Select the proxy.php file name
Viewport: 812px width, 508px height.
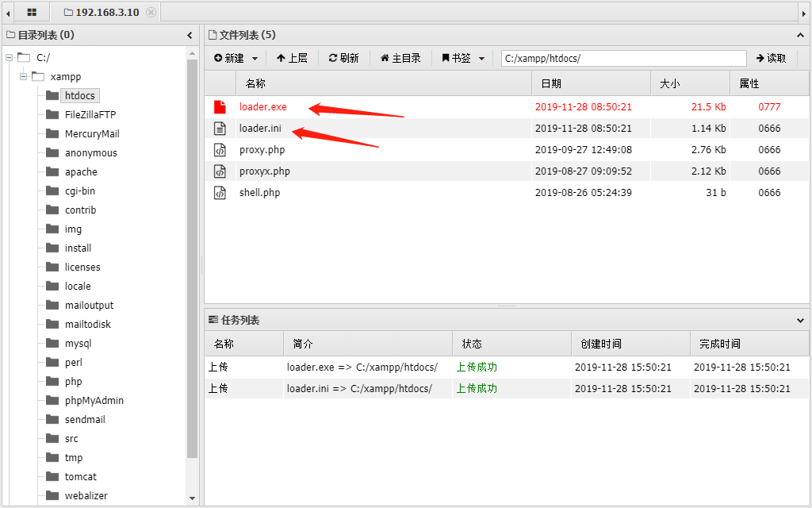tap(262, 150)
